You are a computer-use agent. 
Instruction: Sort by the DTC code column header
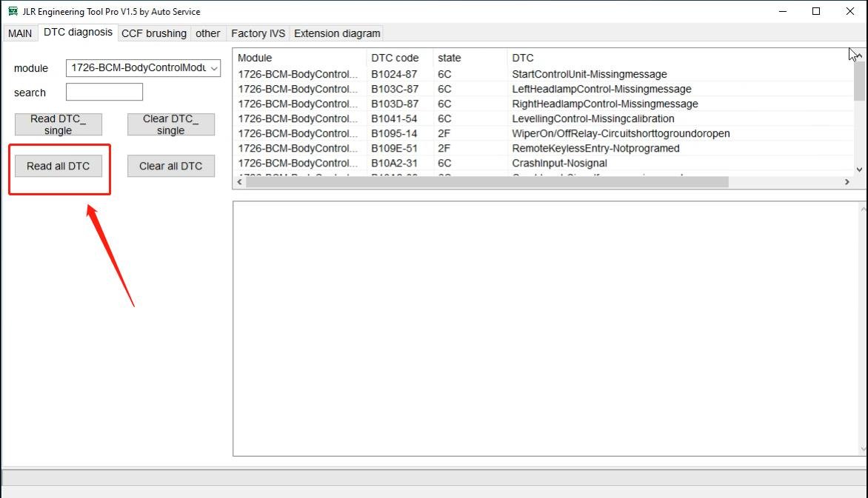(399, 58)
